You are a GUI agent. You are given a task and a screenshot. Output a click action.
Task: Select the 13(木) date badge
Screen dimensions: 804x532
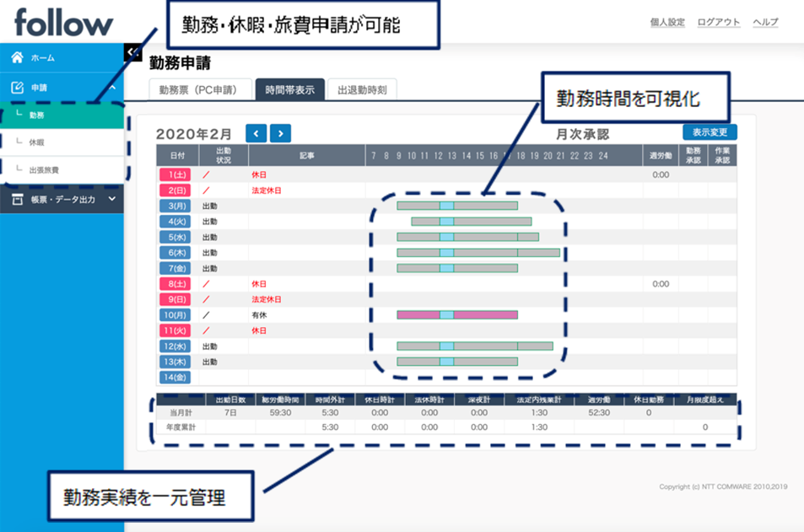(x=175, y=362)
